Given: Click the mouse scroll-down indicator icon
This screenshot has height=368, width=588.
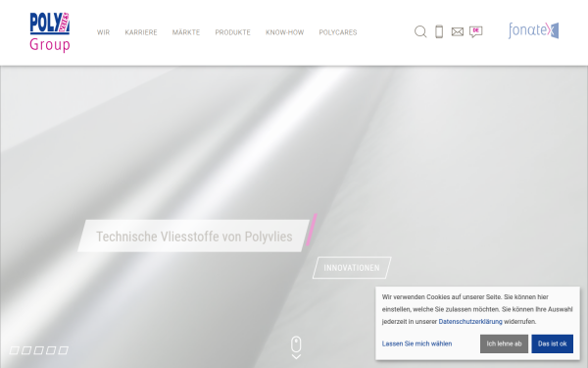Looking at the screenshot, I should coord(296,347).
